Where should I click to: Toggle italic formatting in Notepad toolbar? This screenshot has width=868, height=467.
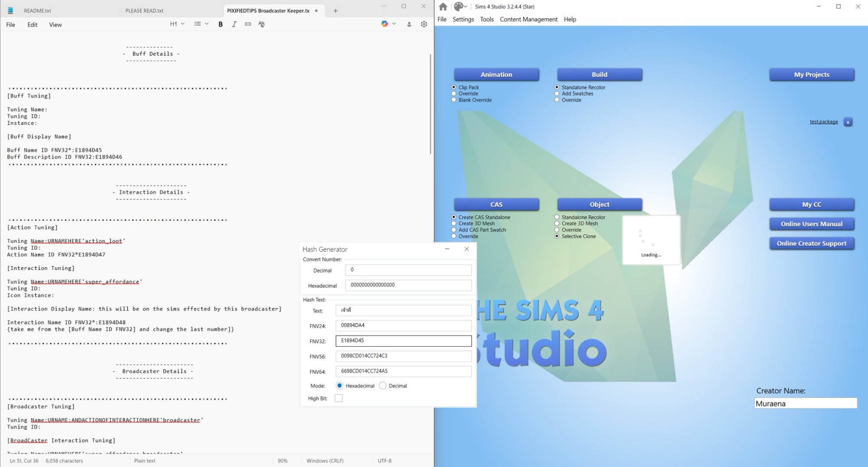[x=234, y=24]
